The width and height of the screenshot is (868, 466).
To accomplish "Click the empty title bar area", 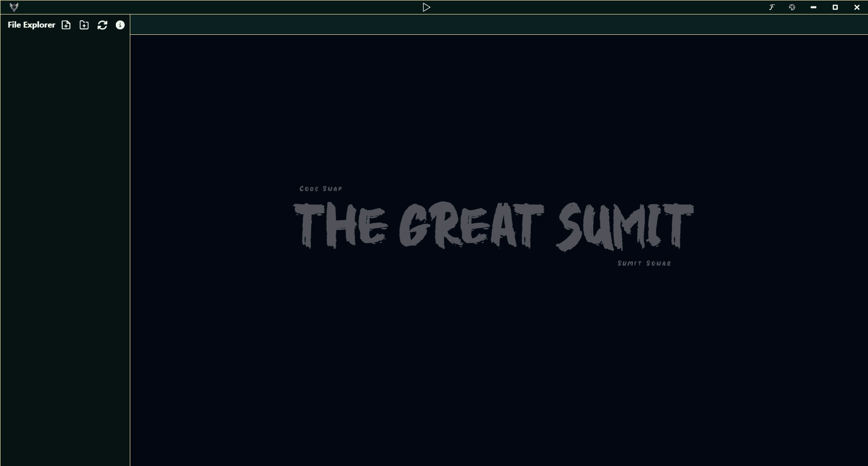I will click(x=226, y=7).
